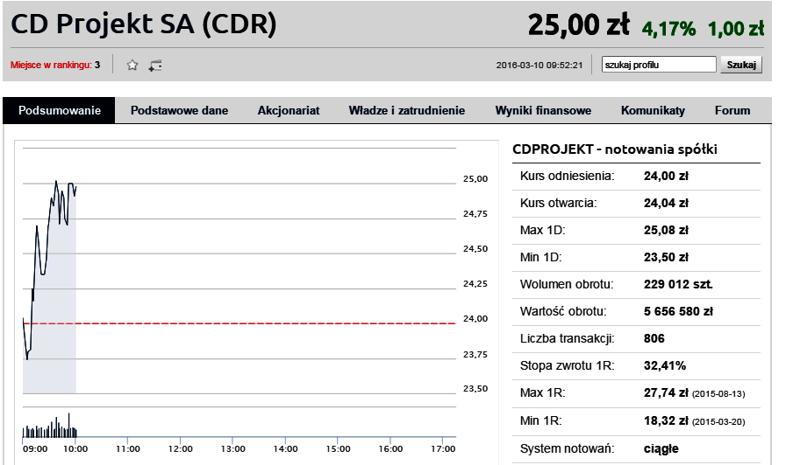Click the add-to-portfolio icon beside the star
Viewport: 786px width, 465px height.
point(155,65)
